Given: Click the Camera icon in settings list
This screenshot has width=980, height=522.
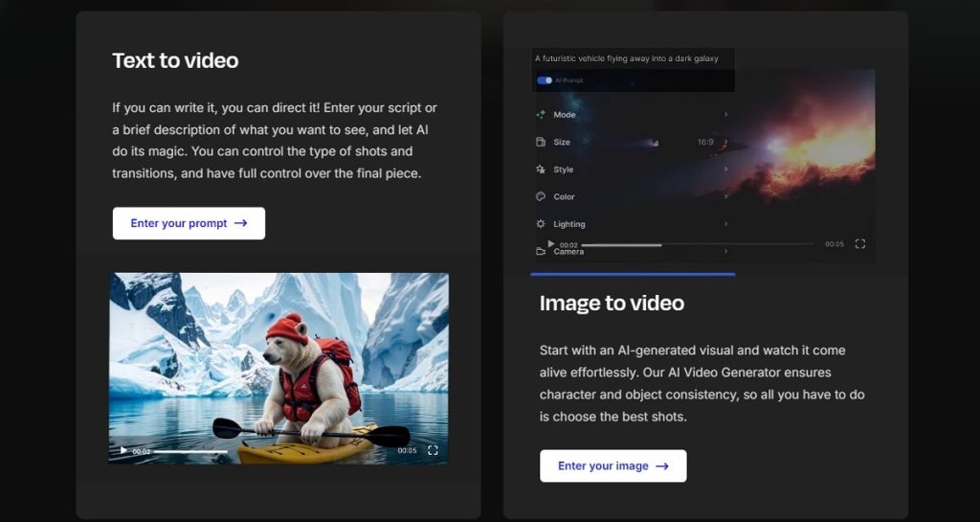Looking at the screenshot, I should point(541,251).
